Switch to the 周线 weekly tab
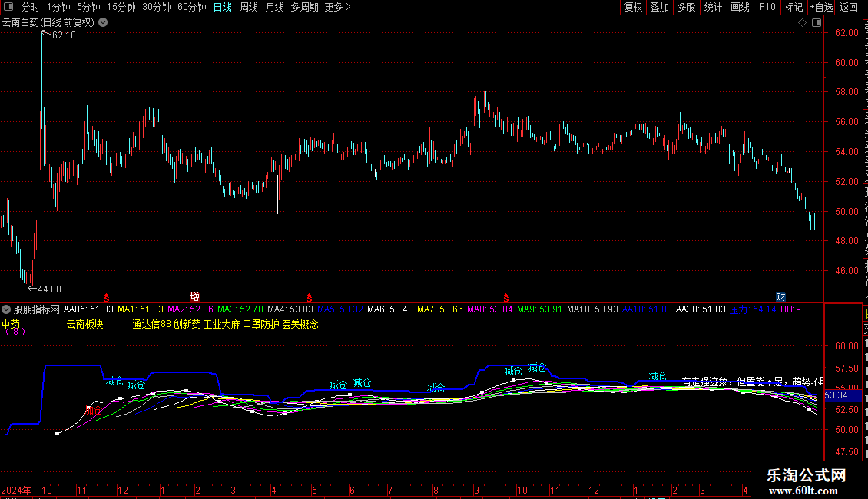Viewport: 868px width, 499px height. (249, 7)
